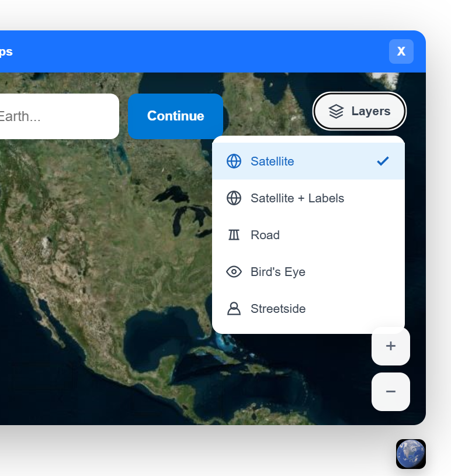Viewport: 451px width, 476px height.
Task: Click the stacked layers icon
Action: [x=336, y=111]
